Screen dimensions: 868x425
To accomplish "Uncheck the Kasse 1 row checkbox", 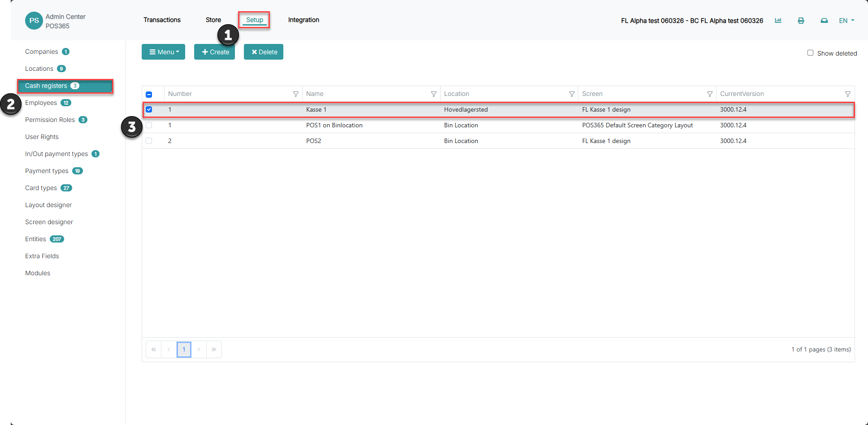I will [149, 109].
